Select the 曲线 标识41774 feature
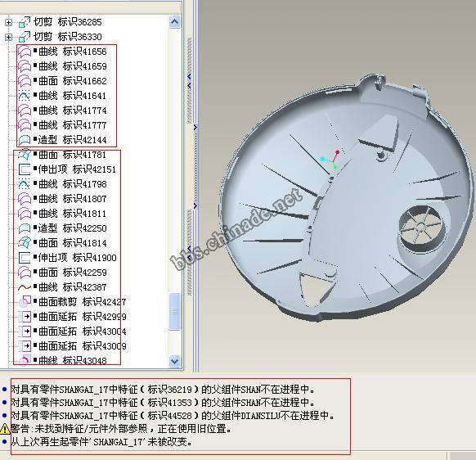476x460 pixels. pos(73,110)
